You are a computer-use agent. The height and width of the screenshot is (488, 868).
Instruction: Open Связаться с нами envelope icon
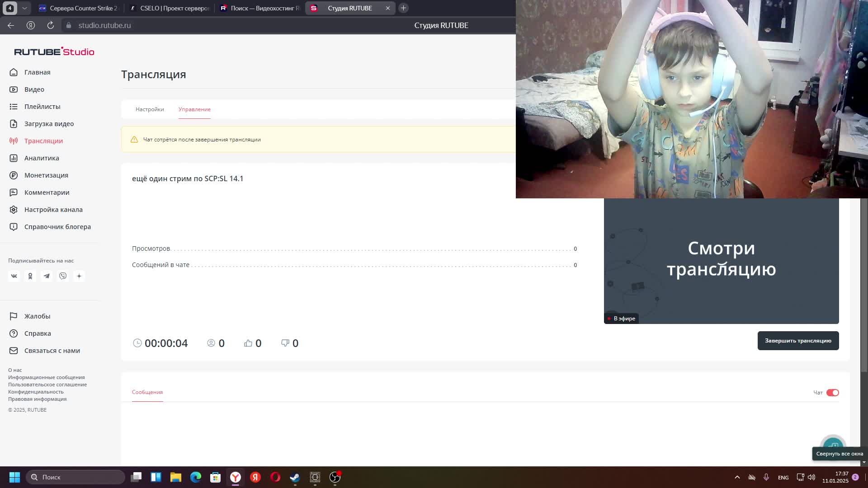(14, 351)
